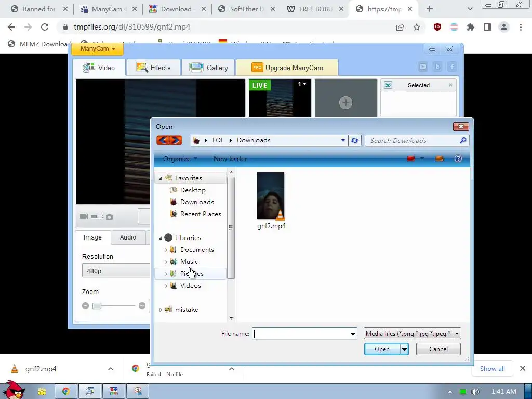
Task: Toggle the eye icon in Selected panel
Action: click(388, 85)
